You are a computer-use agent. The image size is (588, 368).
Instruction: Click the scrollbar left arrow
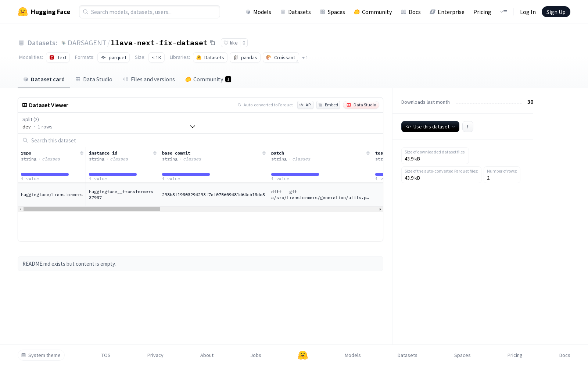(21, 209)
